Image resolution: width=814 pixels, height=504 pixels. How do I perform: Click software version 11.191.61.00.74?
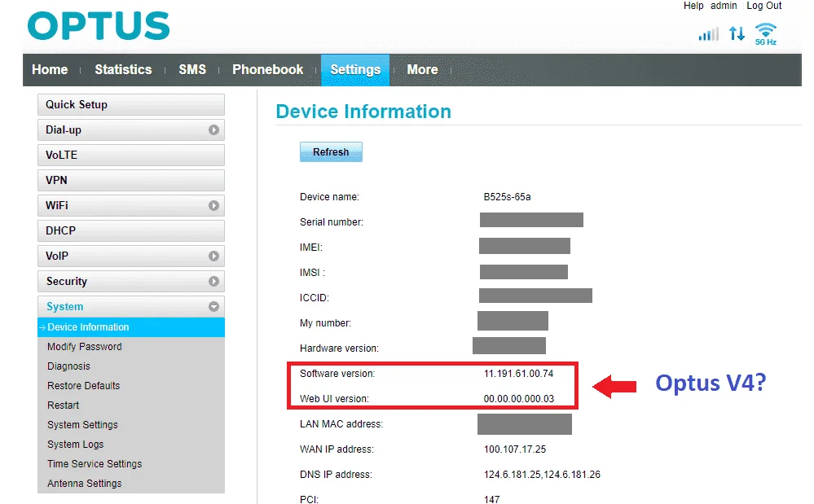518,374
